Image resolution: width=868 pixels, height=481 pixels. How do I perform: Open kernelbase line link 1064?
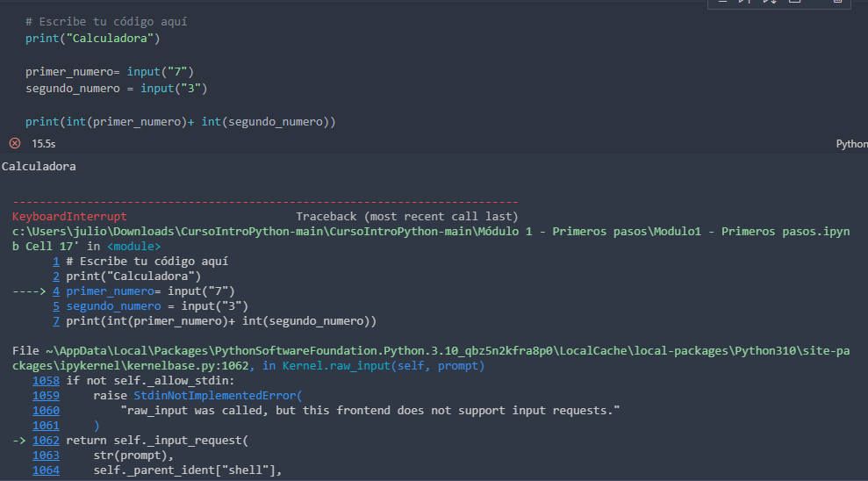[x=46, y=470]
